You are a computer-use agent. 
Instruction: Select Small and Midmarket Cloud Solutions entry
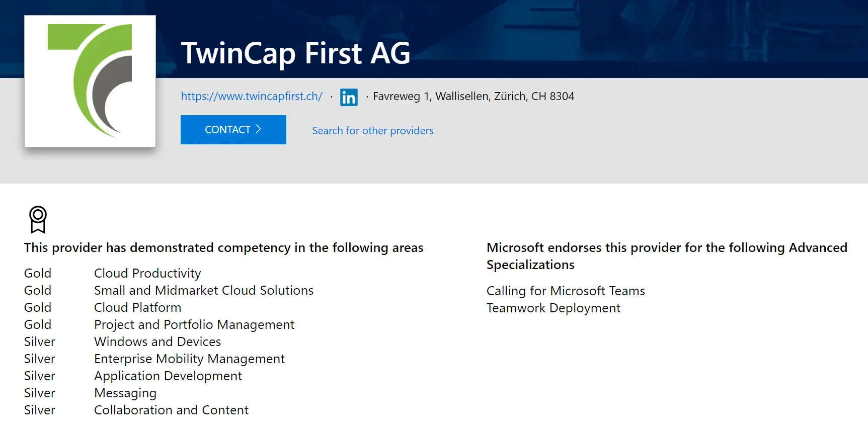[204, 290]
